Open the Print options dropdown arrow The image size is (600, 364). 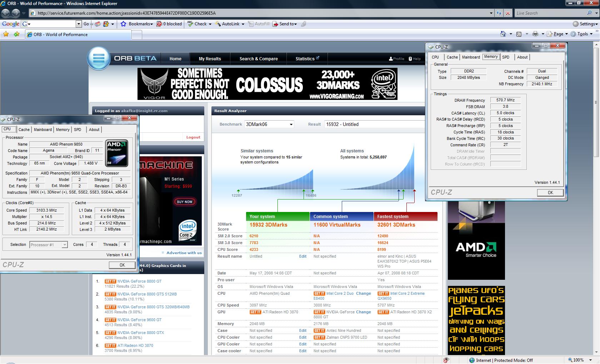[543, 34]
